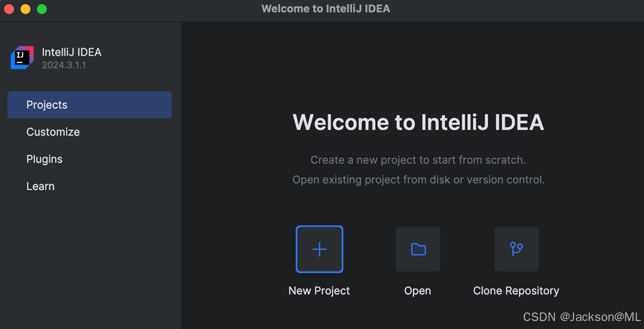Select the Projects sidebar tab
644x329 pixels.
(x=89, y=105)
